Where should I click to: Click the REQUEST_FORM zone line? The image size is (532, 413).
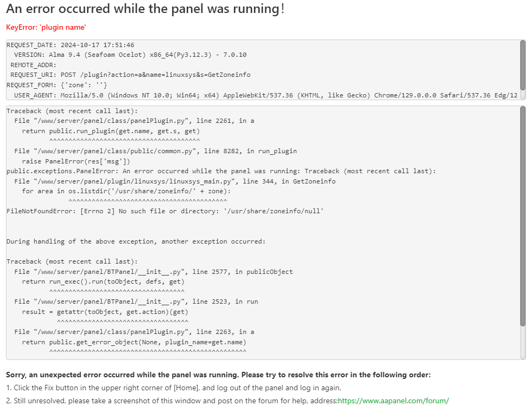[57, 85]
